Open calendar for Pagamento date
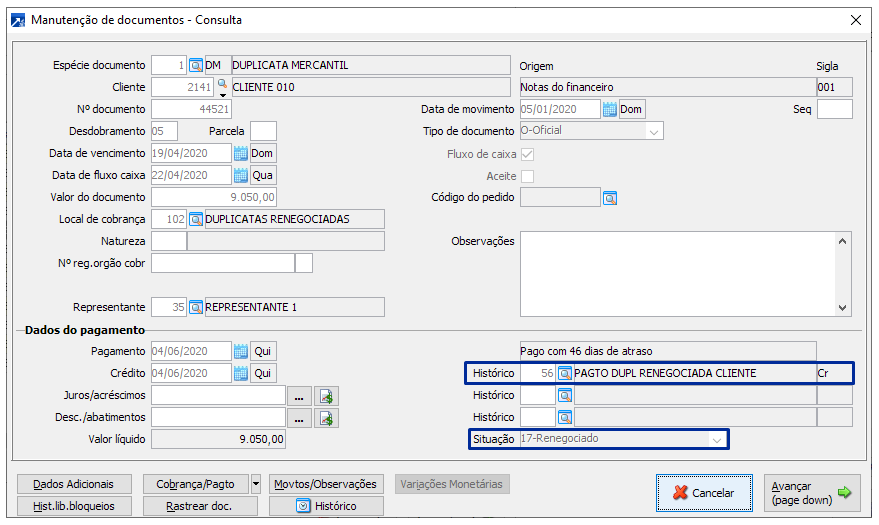879x525 pixels. coord(240,351)
